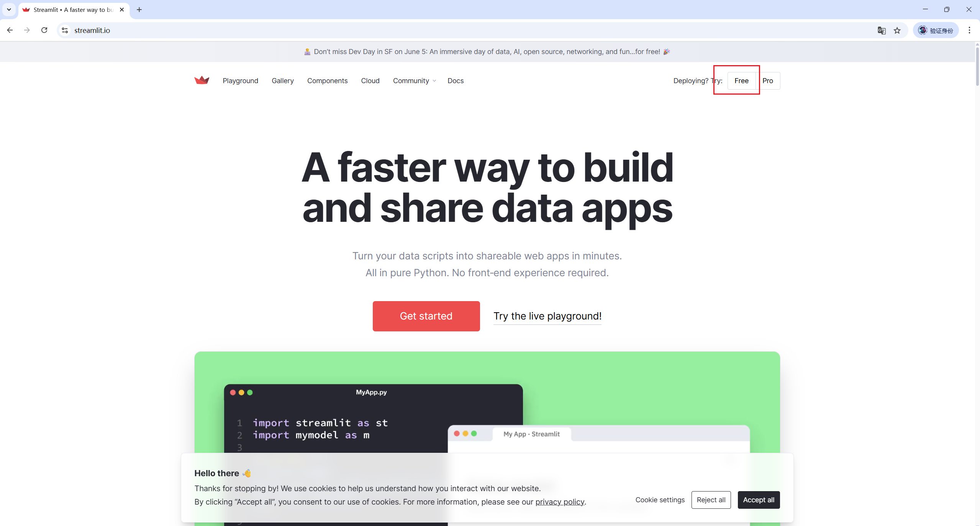Click the Pro deployment button

click(768, 81)
